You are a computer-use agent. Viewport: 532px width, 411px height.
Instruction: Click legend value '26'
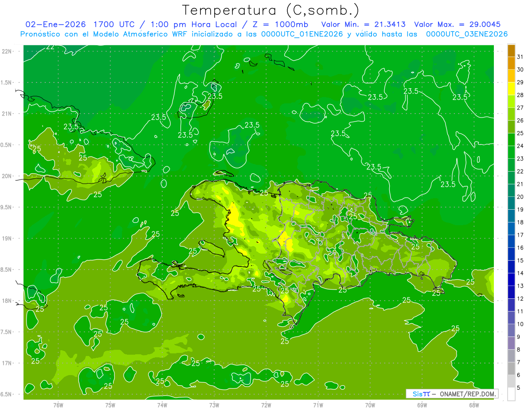[x=520, y=120]
